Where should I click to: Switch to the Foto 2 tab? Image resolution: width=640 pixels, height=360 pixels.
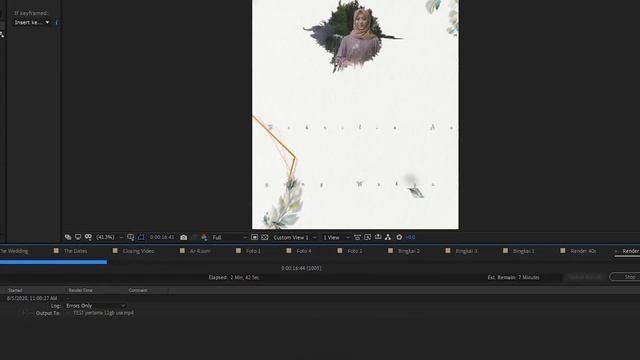point(355,251)
